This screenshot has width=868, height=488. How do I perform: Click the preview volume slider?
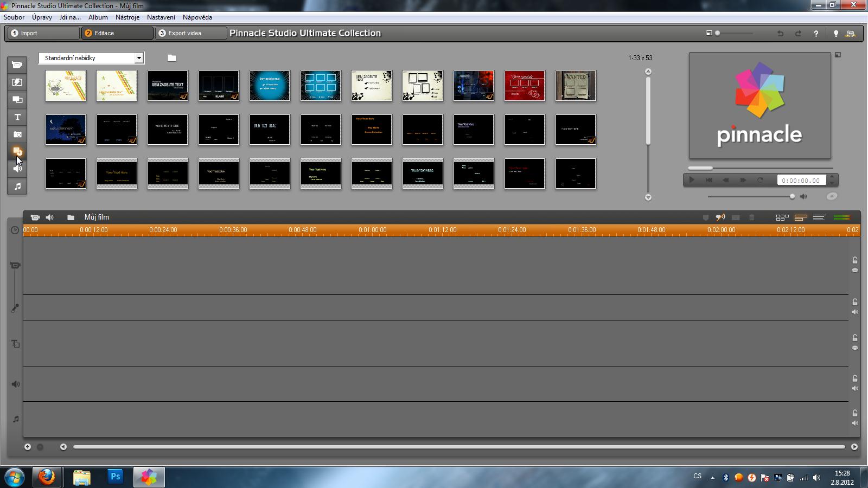coord(751,196)
